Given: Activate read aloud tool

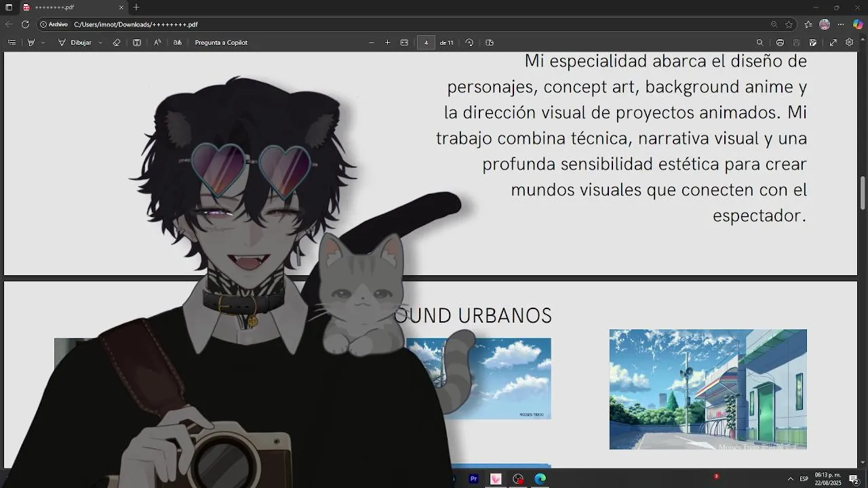Looking at the screenshot, I should tap(157, 43).
